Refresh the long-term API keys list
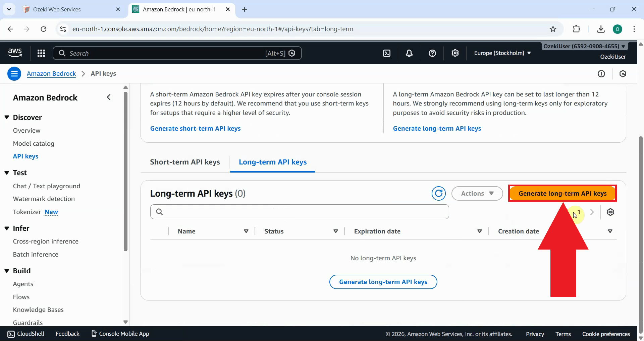 point(438,193)
